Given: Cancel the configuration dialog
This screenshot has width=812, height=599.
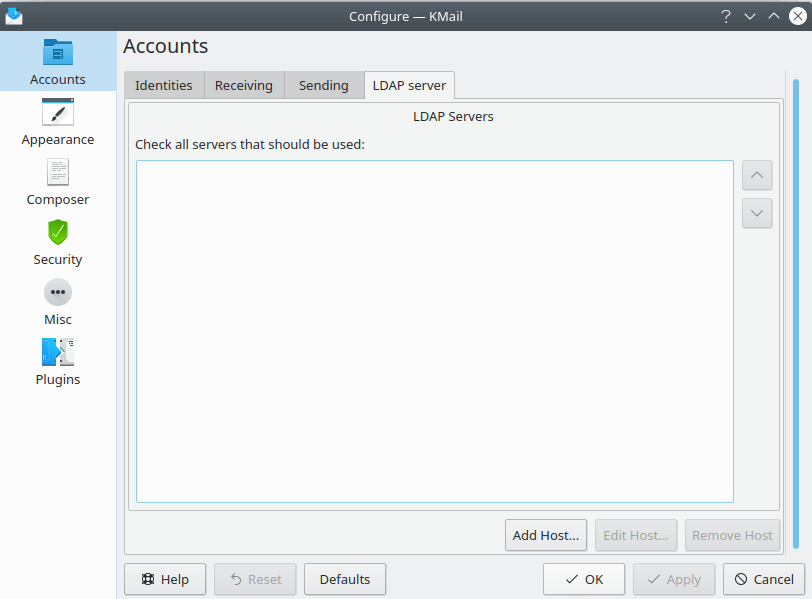Looking at the screenshot, I should 763,579.
